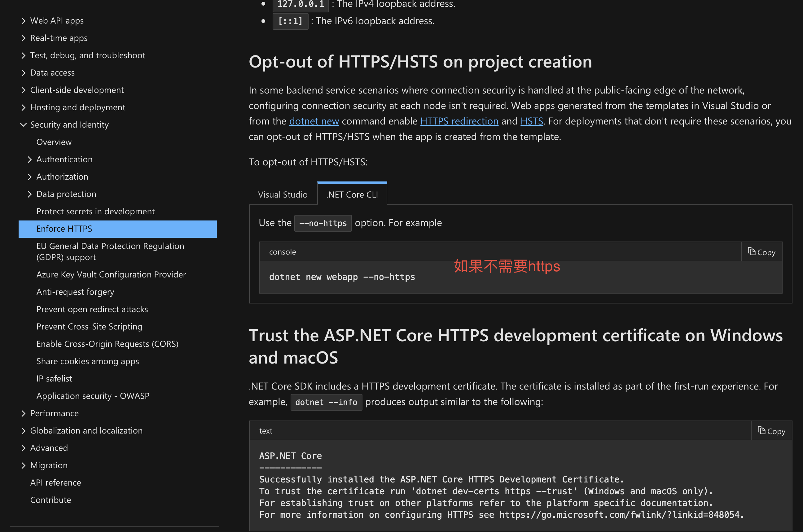Expand the Authorization chevron
This screenshot has width=803, height=532.
(29, 177)
